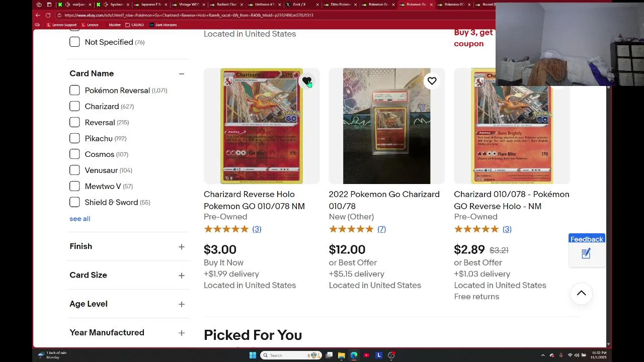
Task: Open the Charizard 010/078 $2.89 listing title
Action: click(512, 200)
